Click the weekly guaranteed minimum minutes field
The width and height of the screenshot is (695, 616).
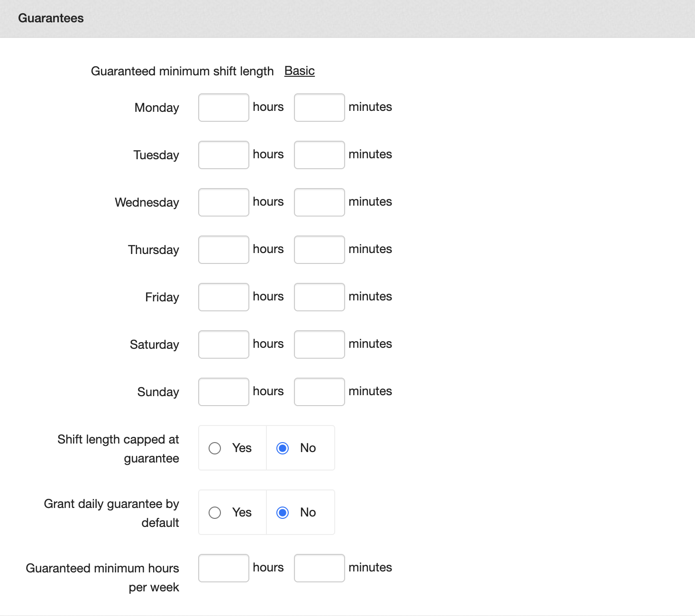319,568
